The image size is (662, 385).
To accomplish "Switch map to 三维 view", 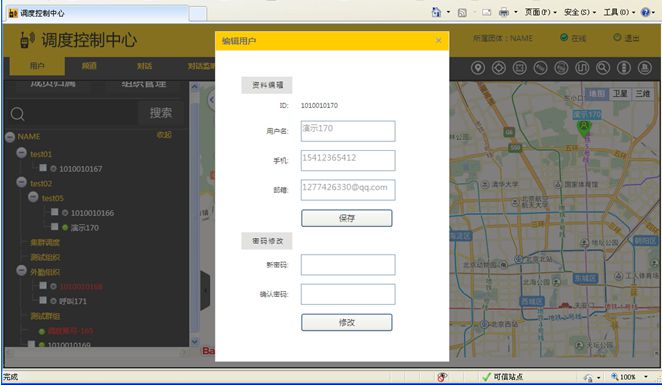I will 642,94.
